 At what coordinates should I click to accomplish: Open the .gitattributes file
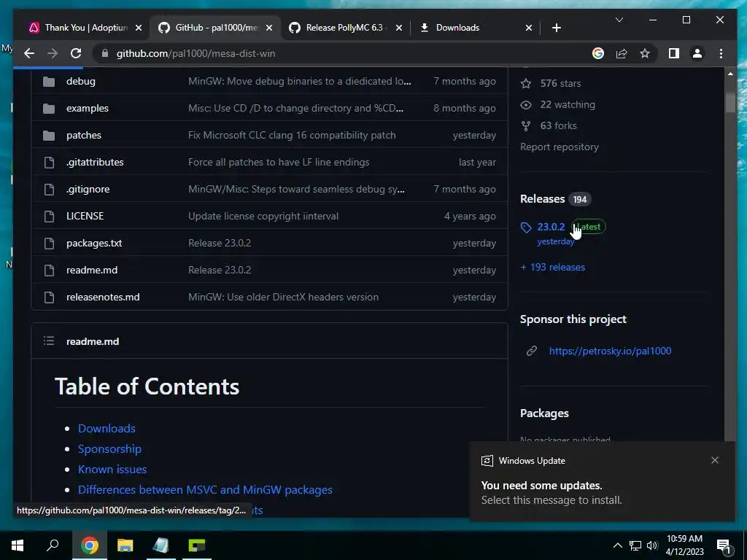[x=95, y=162]
